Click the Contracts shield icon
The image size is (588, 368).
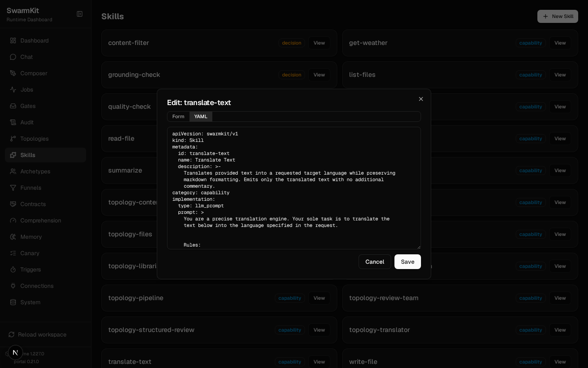click(x=13, y=204)
